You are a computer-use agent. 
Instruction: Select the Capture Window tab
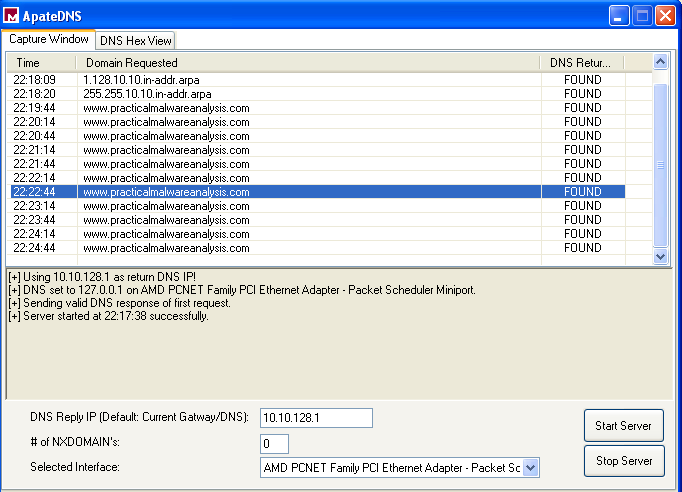point(49,40)
